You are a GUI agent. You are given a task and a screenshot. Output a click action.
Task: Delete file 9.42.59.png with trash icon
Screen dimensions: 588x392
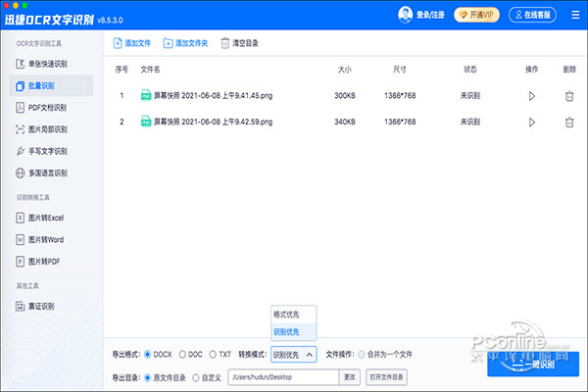569,122
